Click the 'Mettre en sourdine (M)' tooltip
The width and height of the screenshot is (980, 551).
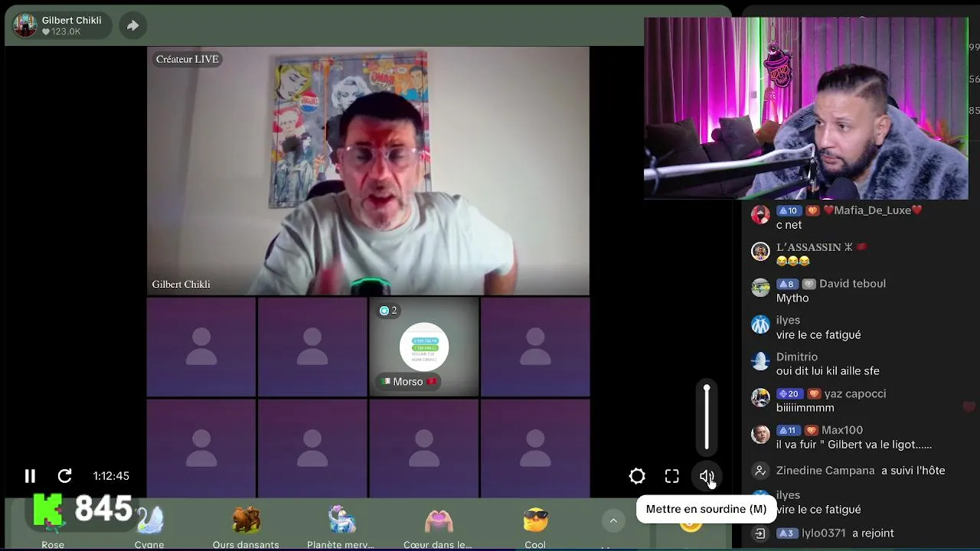(x=706, y=509)
